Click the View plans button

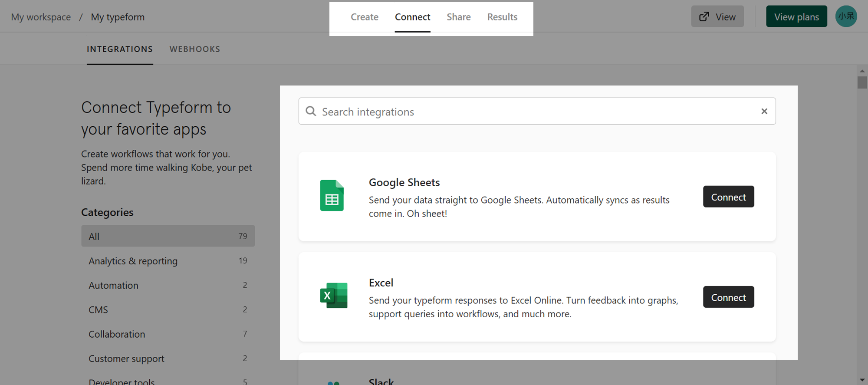[x=796, y=16]
